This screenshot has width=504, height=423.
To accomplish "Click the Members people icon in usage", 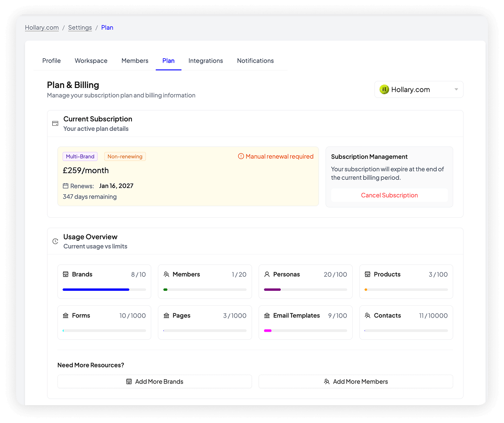I will (x=166, y=274).
